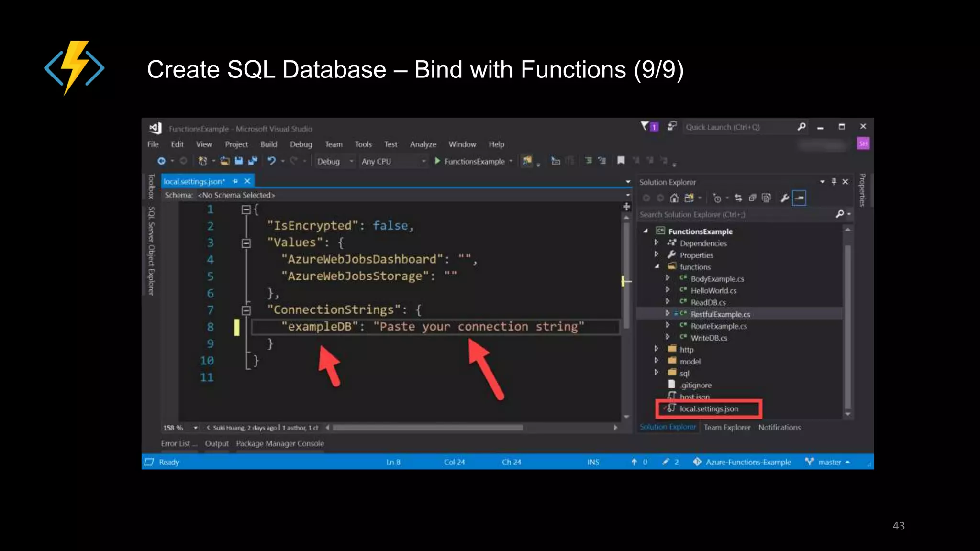Open the Debug menu in menu bar
The width and height of the screenshot is (980, 551).
click(301, 144)
